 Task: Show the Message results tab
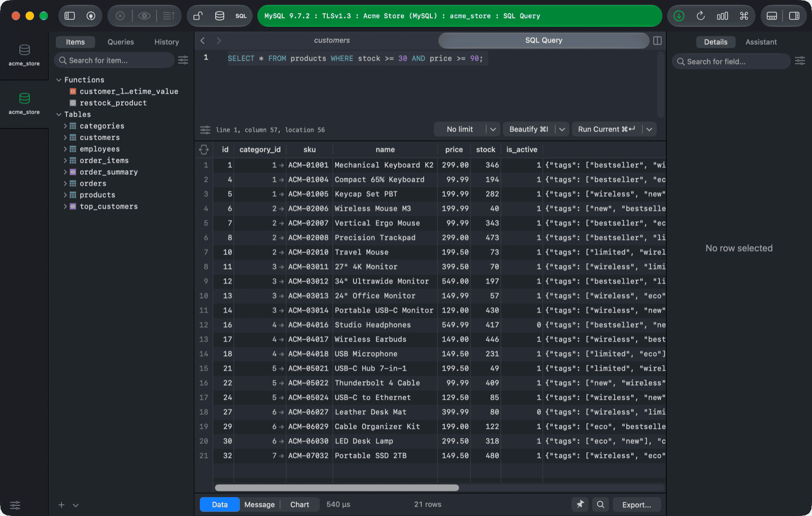pyautogui.click(x=259, y=504)
